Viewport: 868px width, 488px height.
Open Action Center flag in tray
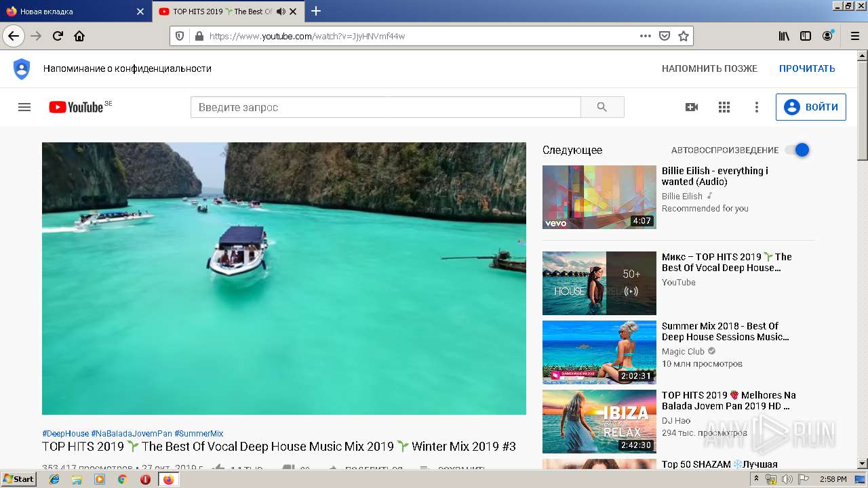[802, 479]
